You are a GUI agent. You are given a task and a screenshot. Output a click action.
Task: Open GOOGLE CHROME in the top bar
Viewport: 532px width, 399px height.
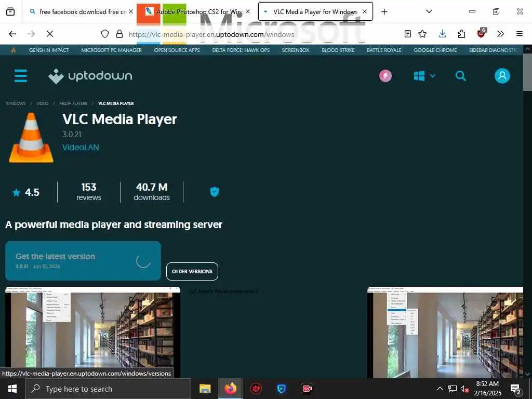coord(435,50)
